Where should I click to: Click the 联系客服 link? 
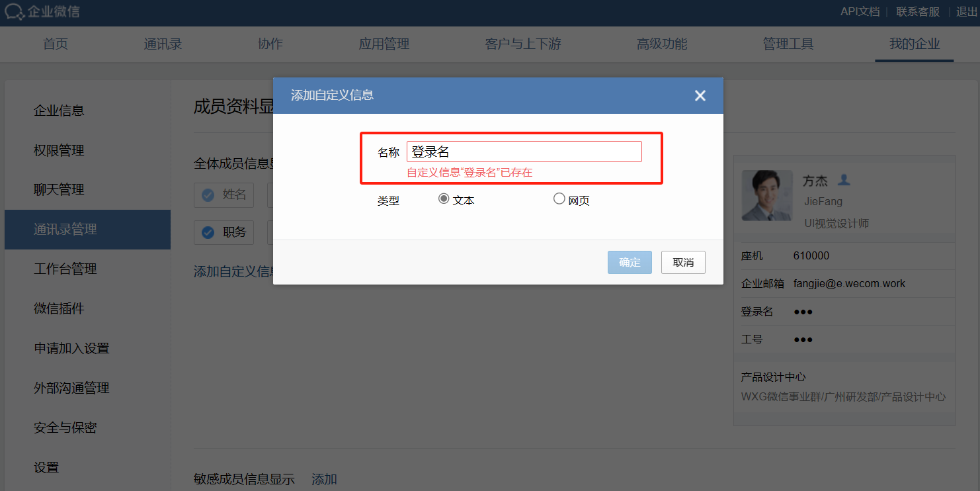918,12
